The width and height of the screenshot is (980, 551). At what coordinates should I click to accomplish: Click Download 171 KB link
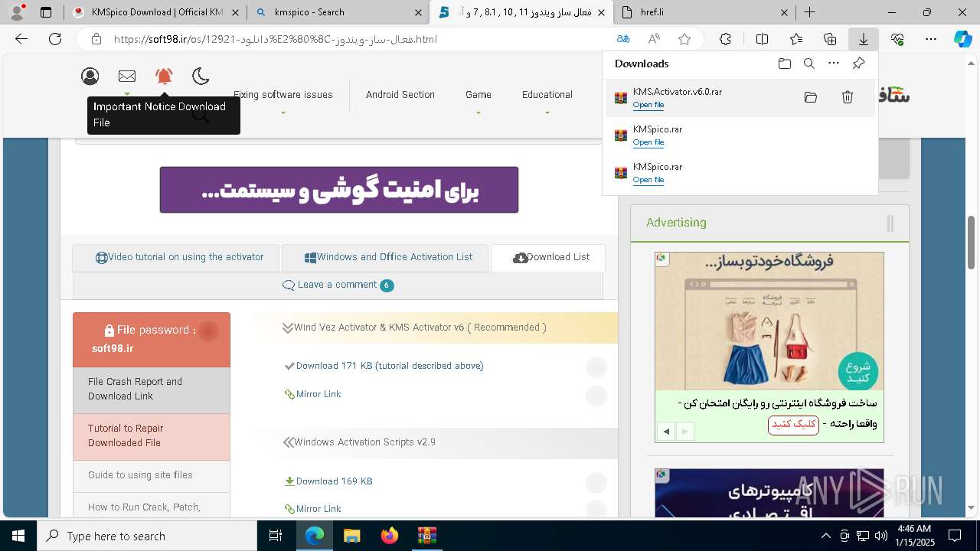(x=390, y=366)
